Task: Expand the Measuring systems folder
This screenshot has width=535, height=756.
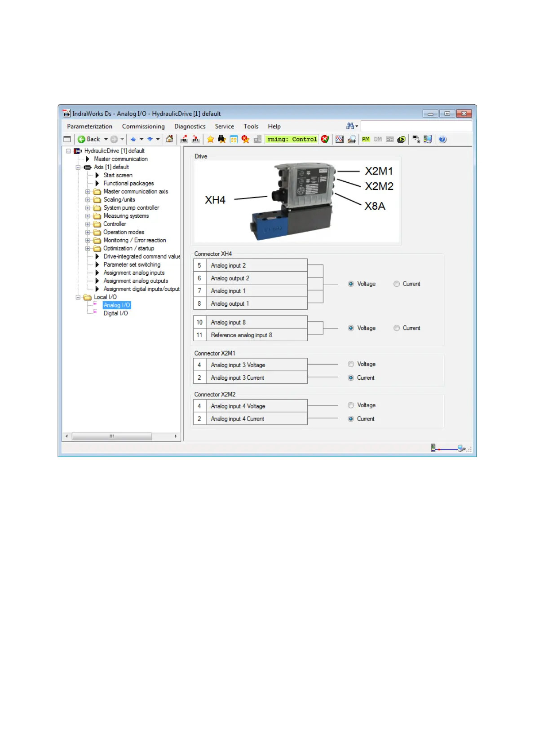Action: click(x=88, y=216)
